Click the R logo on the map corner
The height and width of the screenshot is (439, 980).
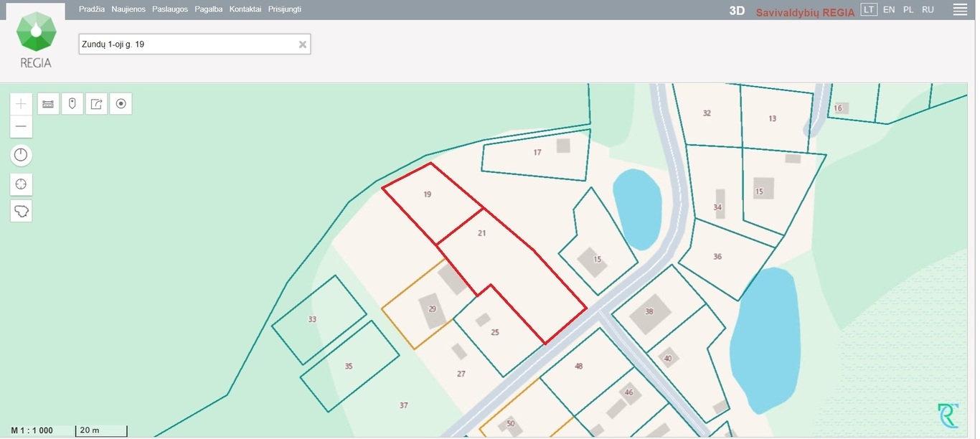948,416
